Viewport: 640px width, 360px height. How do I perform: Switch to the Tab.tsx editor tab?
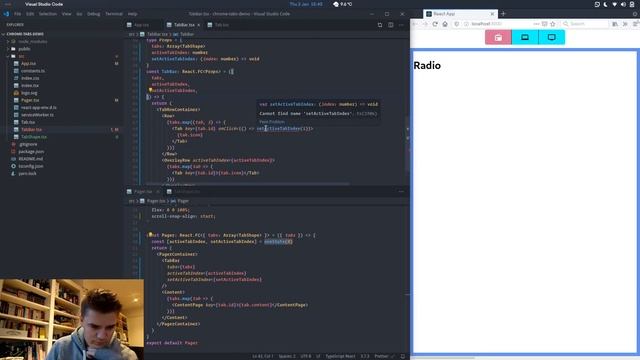tap(222, 25)
